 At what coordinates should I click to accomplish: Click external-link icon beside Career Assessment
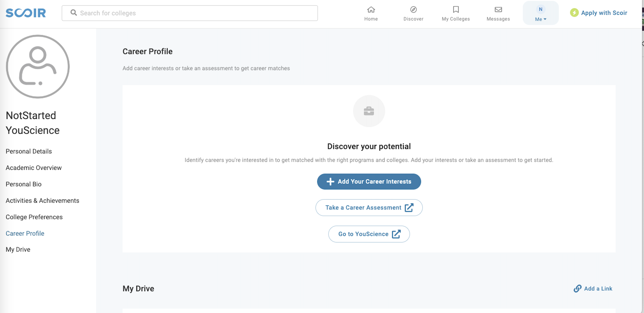(x=409, y=207)
